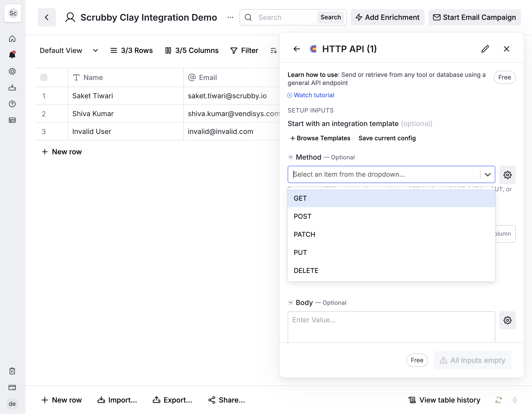The width and height of the screenshot is (532, 414).
Task: Click Browse Templates
Action: (320, 138)
